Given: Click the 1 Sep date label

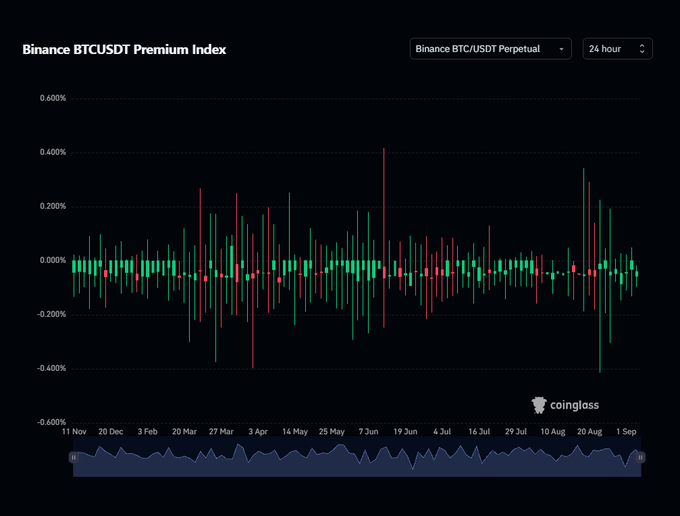Looking at the screenshot, I should [626, 431].
